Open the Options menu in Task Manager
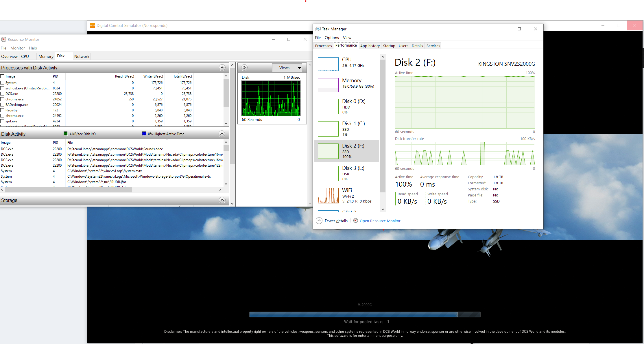The height and width of the screenshot is (344, 644). (332, 38)
